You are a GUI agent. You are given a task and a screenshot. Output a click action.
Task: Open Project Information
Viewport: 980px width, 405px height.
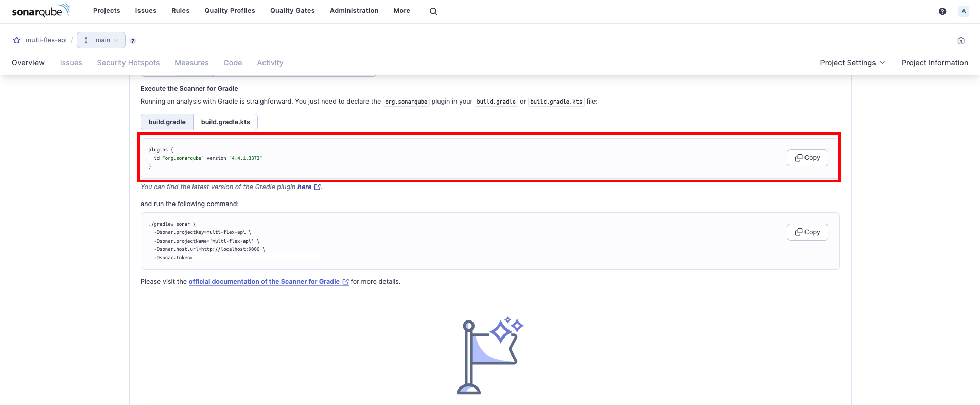[x=935, y=63]
